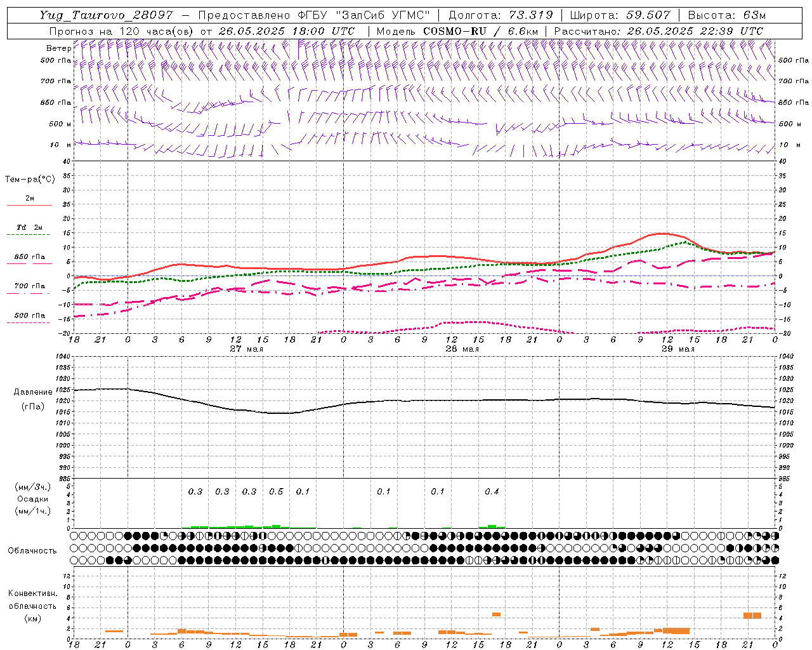The height and width of the screenshot is (650, 812).
Task: Click the 'Давление' pressure panel label
Action: pos(33,392)
